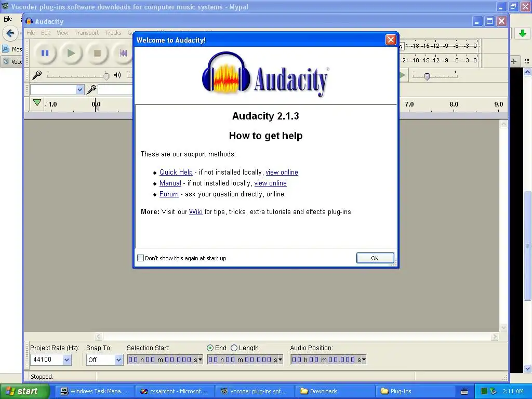This screenshot has width=532, height=399.
Task: Click the green tray icon next to the clock
Action: click(484, 391)
